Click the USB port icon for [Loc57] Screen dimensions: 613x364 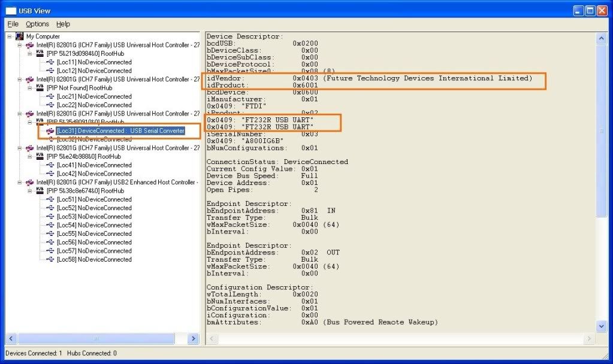50,251
